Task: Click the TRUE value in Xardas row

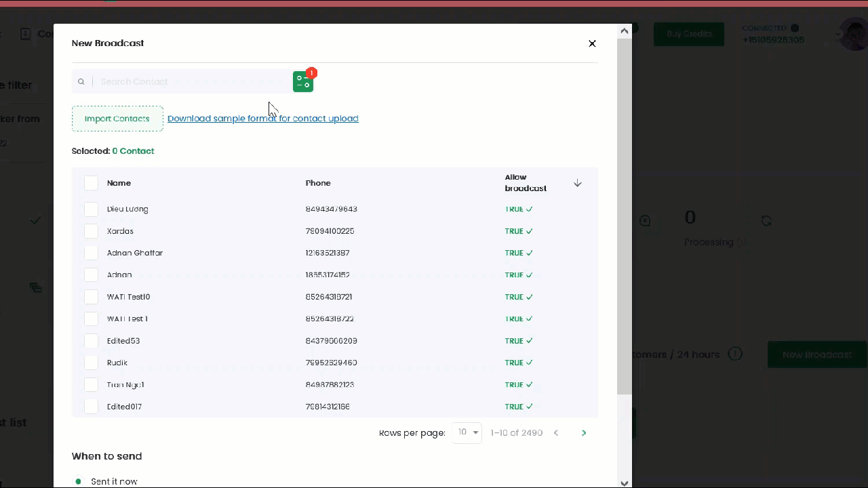Action: pos(519,231)
